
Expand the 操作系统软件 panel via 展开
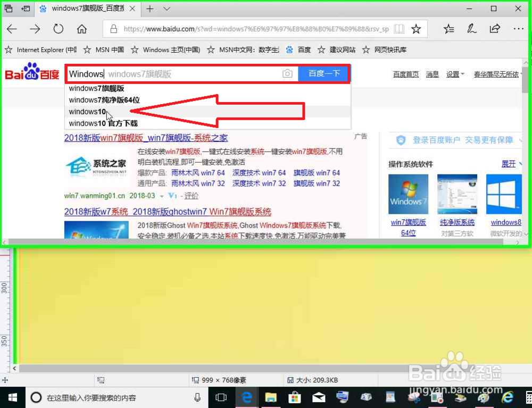[x=510, y=164]
